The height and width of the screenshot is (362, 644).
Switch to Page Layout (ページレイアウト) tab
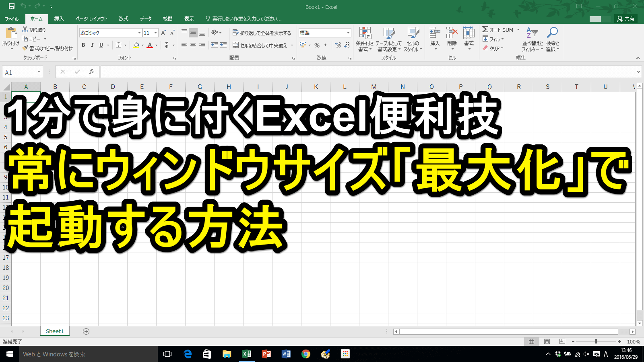[x=91, y=19]
